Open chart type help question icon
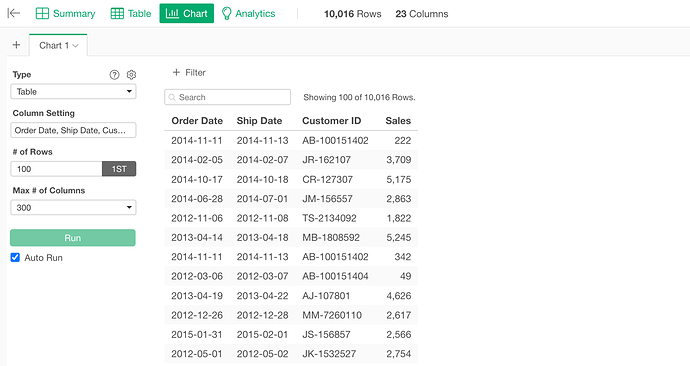Image resolution: width=690 pixels, height=366 pixels. tap(114, 75)
